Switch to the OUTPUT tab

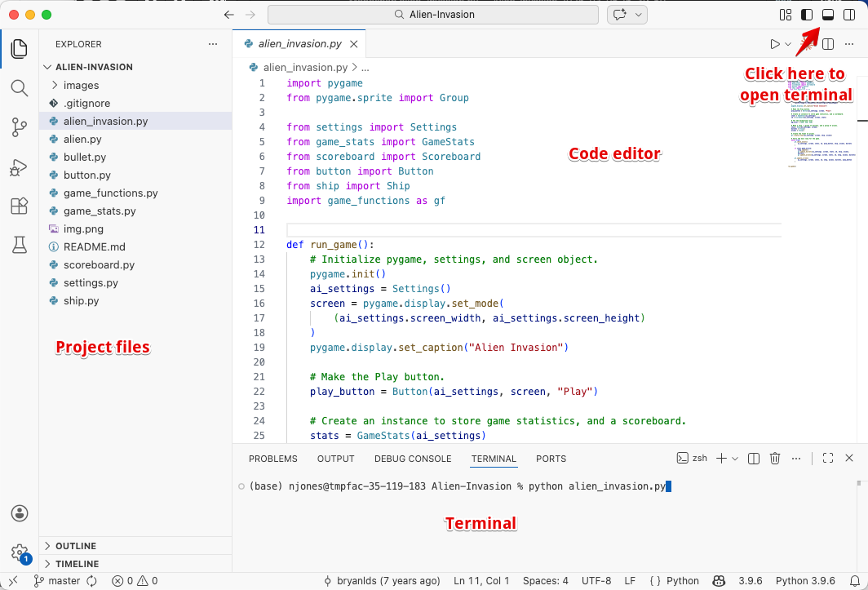click(335, 459)
